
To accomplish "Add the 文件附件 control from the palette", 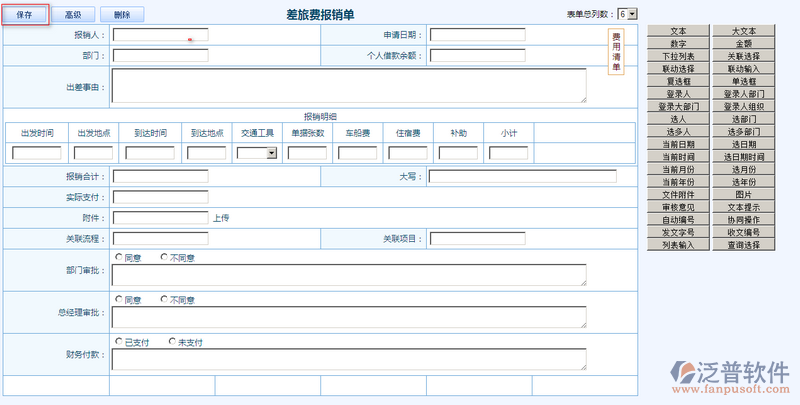I will coord(678,194).
